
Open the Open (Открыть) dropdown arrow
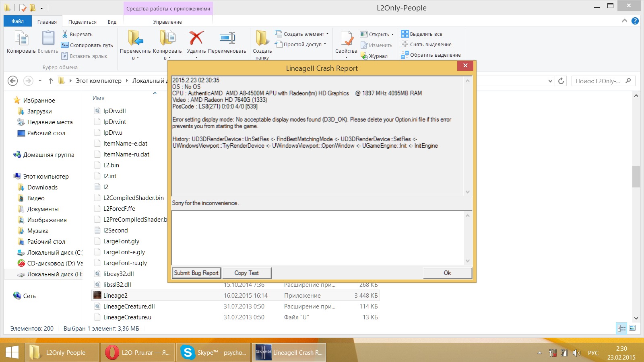[393, 34]
